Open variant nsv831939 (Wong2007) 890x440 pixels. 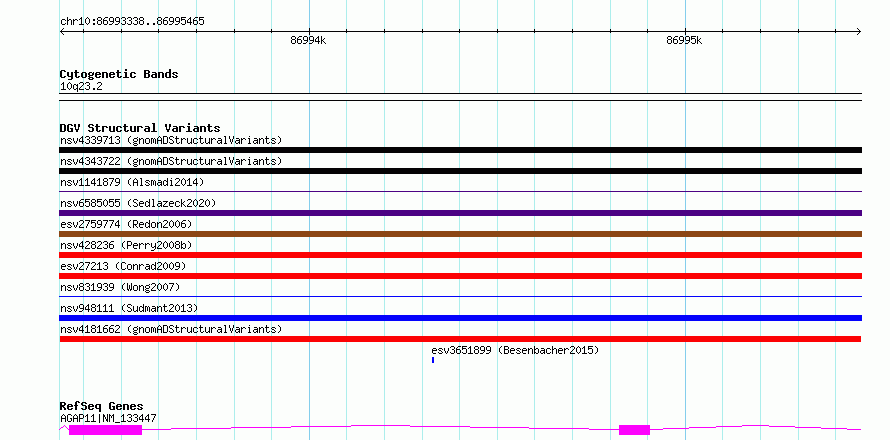click(120, 287)
